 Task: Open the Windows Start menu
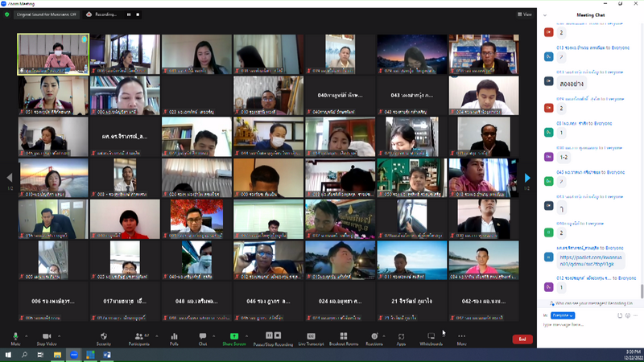click(8, 355)
